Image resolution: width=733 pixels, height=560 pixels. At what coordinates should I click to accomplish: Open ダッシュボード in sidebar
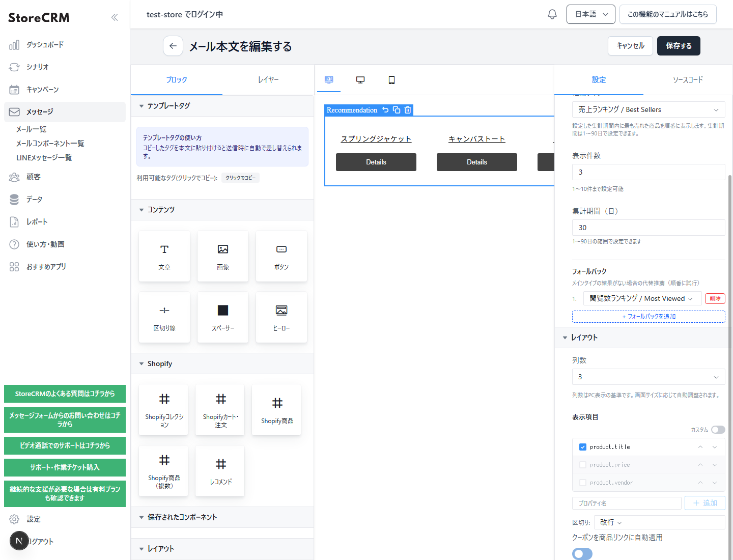pyautogui.click(x=65, y=45)
